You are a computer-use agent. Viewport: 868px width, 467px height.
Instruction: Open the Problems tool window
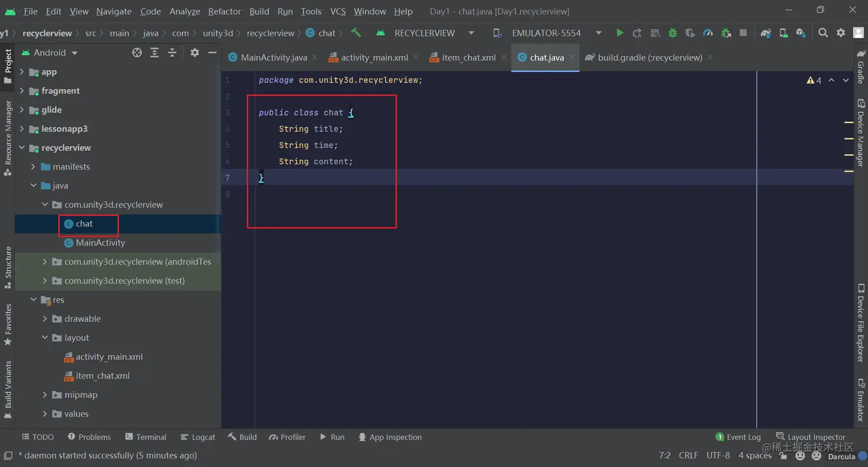pyautogui.click(x=89, y=437)
